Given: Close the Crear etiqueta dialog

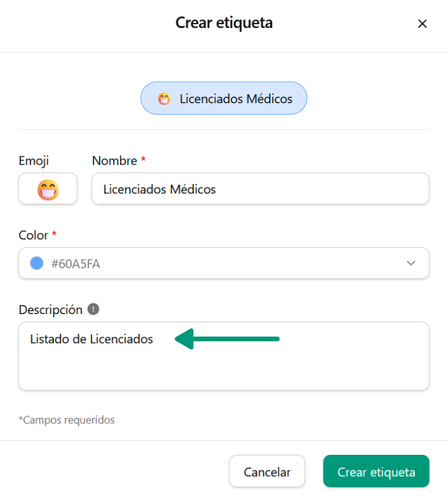Looking at the screenshot, I should pyautogui.click(x=422, y=24).
